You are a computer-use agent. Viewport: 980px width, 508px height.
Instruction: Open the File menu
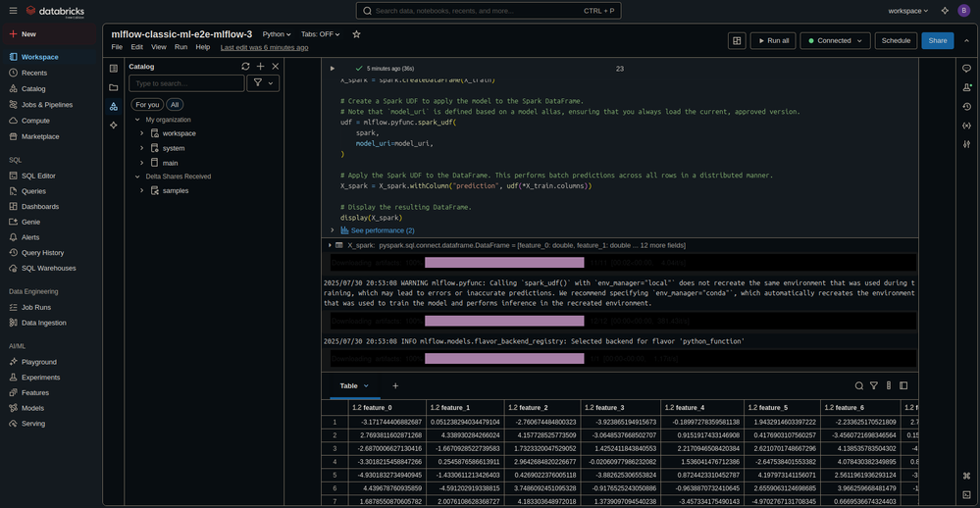(x=117, y=47)
